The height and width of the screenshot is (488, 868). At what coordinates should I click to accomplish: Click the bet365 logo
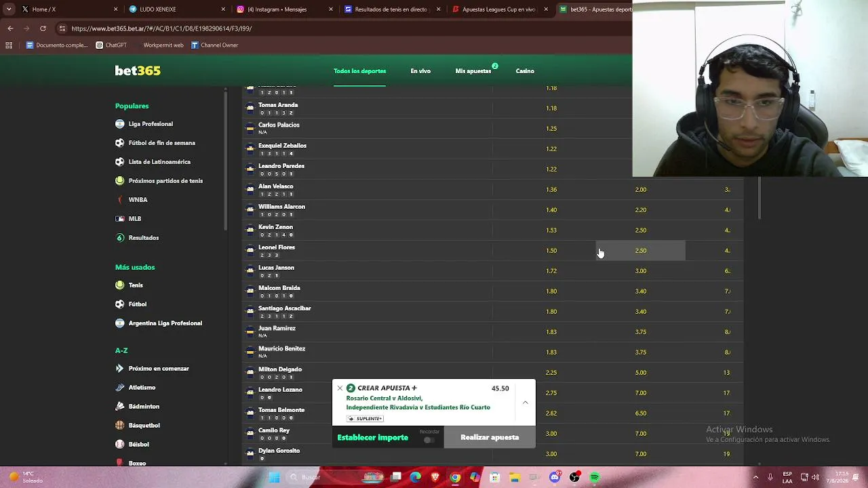coord(138,70)
